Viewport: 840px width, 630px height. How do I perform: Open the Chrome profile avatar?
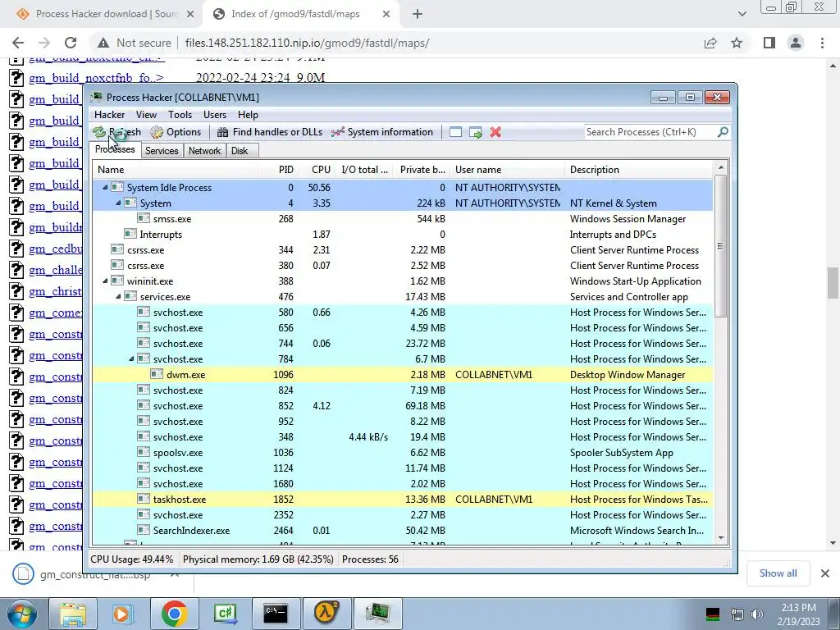[796, 43]
